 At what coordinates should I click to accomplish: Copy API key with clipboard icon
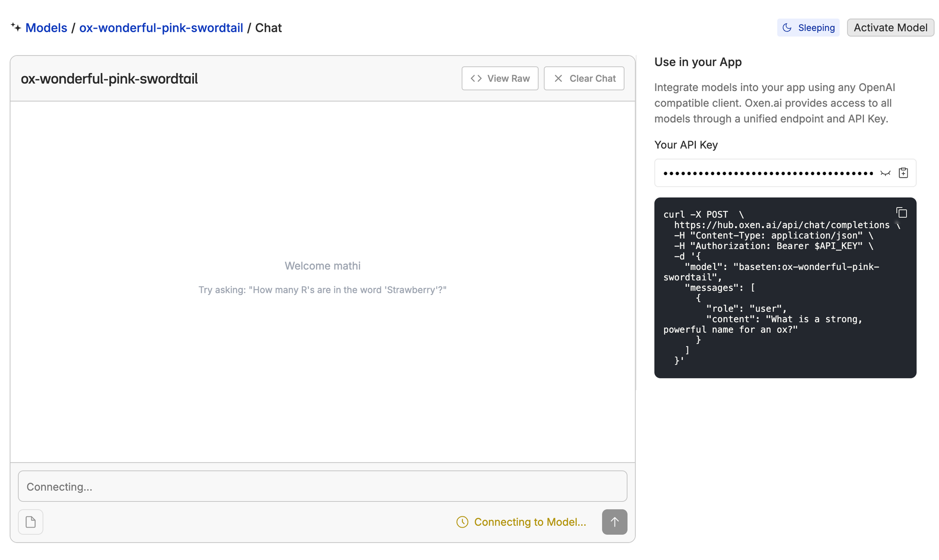(x=903, y=173)
